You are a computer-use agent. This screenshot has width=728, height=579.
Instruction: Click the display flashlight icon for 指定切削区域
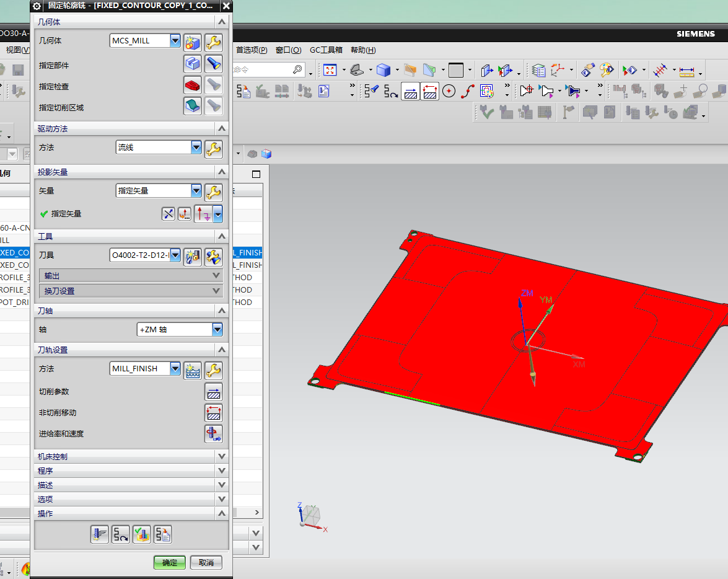coord(214,106)
